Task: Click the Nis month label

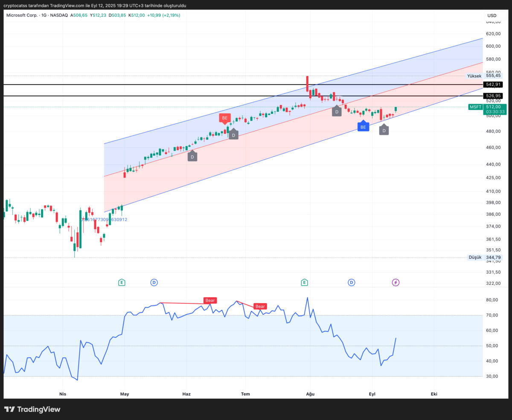Action: pos(63,394)
